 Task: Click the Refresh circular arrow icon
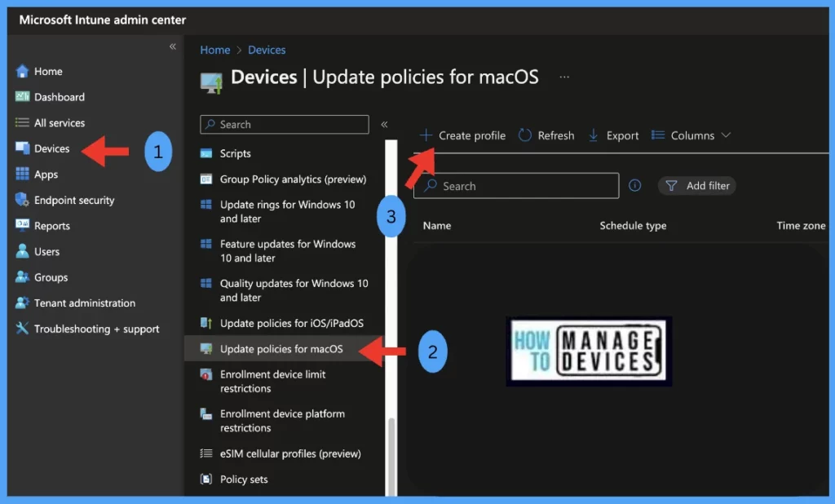point(525,135)
